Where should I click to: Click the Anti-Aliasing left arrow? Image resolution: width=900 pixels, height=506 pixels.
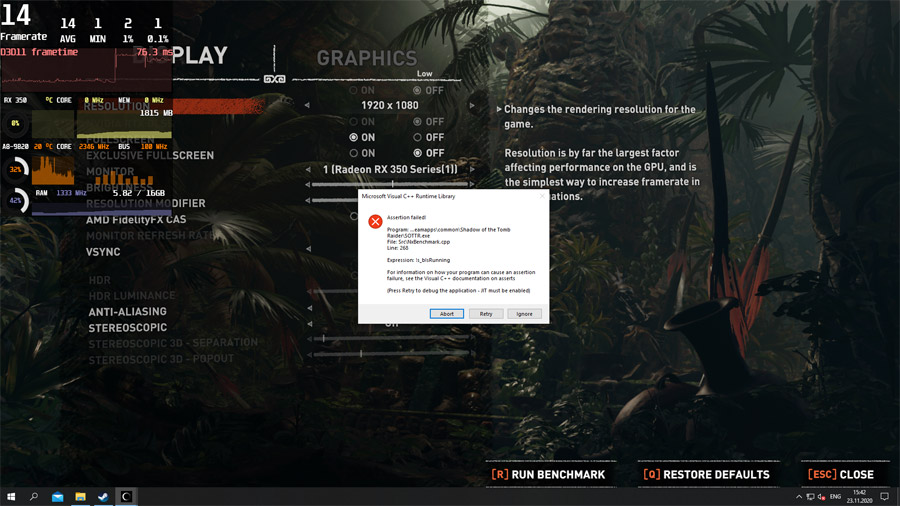(309, 309)
